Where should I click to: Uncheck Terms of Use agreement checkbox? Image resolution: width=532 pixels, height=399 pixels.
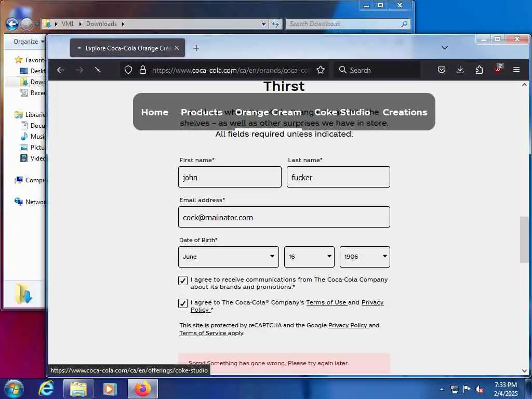(x=183, y=303)
